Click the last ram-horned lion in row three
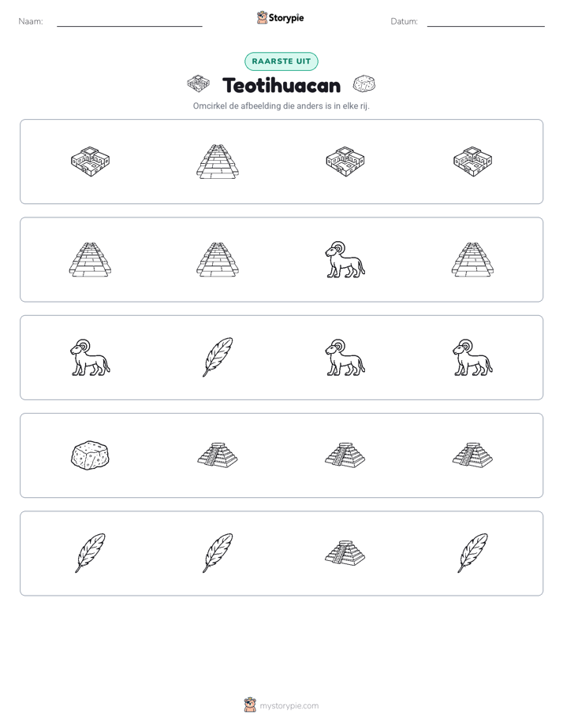563x728 pixels. (x=472, y=357)
